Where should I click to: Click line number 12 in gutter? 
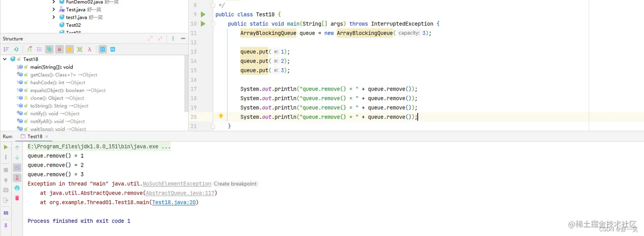coord(194,43)
